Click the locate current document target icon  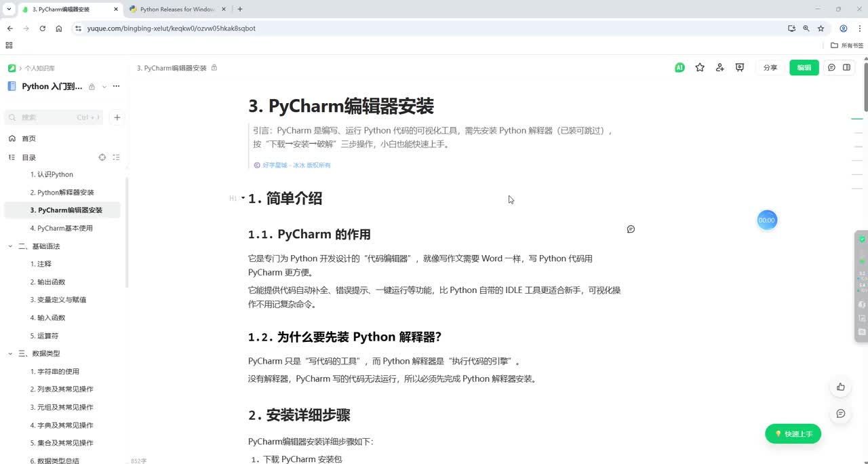point(102,157)
